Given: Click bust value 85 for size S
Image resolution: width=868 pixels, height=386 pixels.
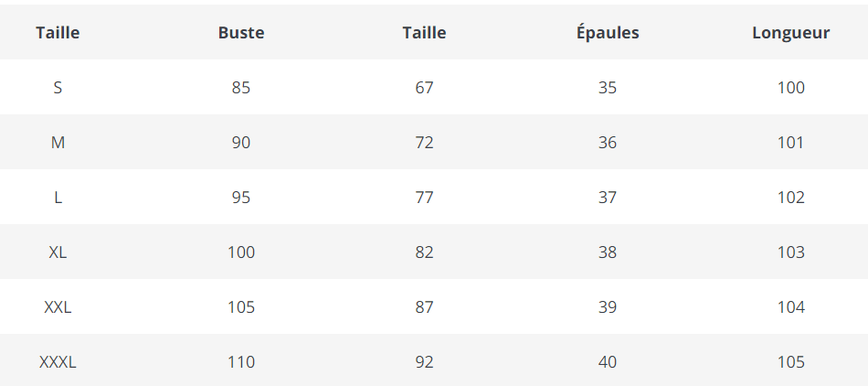Looking at the screenshot, I should [241, 88].
